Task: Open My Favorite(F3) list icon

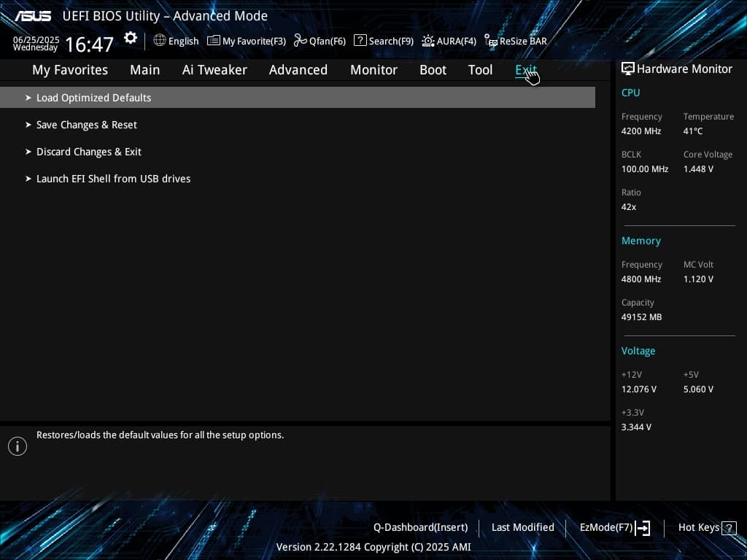Action: pyautogui.click(x=214, y=41)
